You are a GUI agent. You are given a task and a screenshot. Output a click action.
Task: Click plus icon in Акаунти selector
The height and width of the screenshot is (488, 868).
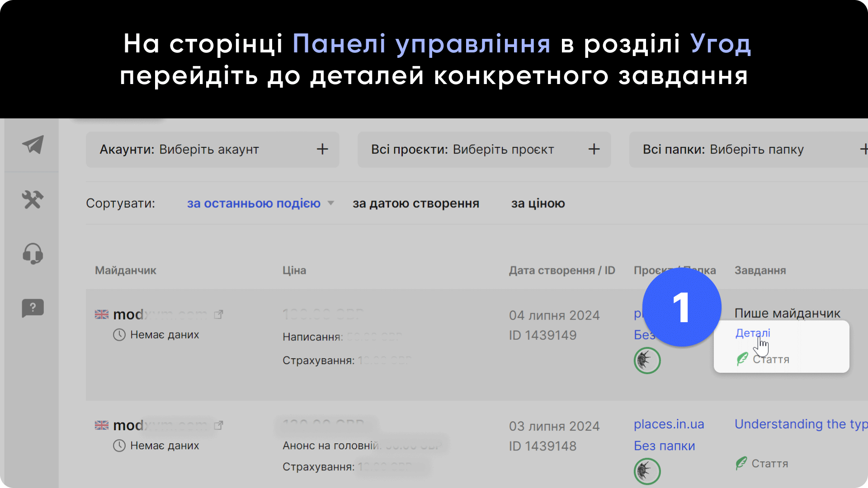coord(322,149)
